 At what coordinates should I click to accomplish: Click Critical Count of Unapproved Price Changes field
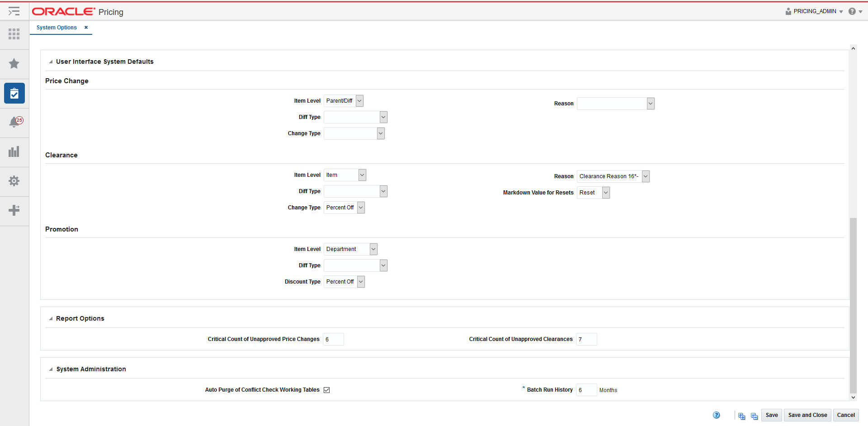[333, 339]
